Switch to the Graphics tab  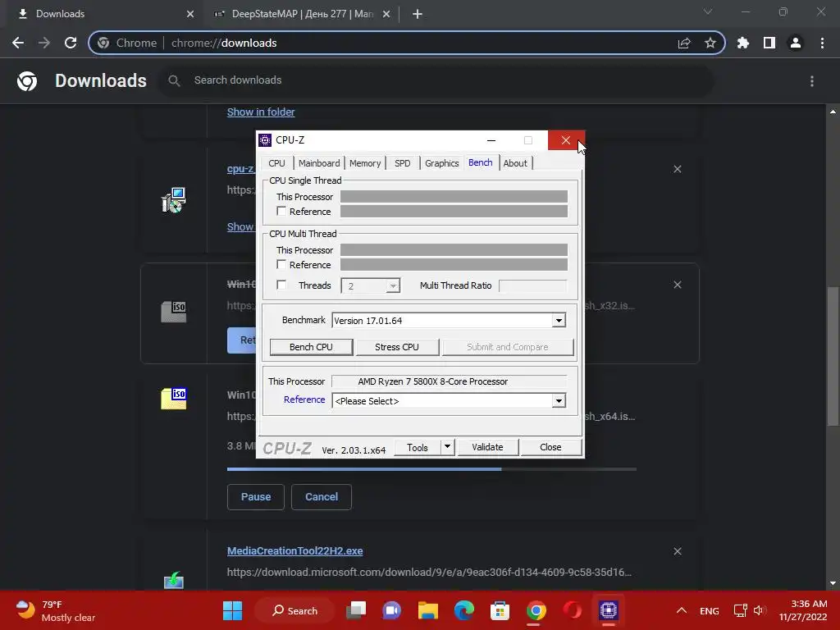[x=441, y=163]
